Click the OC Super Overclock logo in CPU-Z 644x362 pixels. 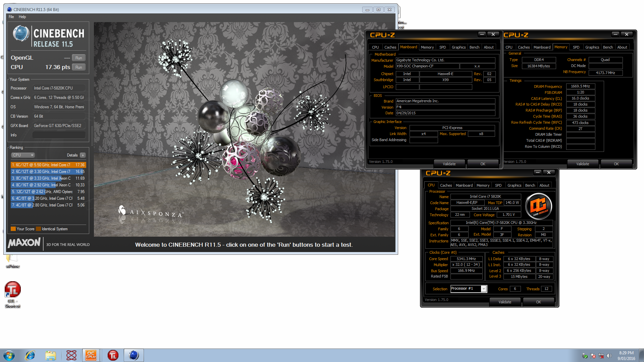[539, 206]
